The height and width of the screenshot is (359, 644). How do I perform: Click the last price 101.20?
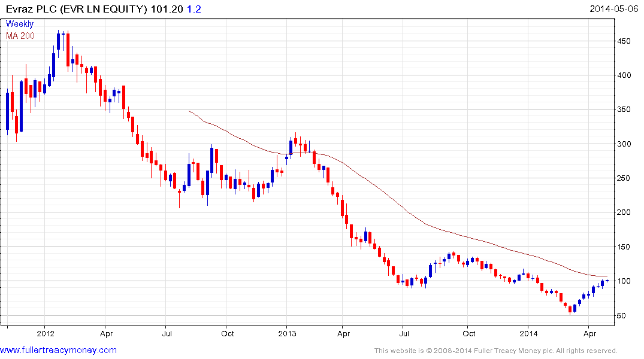coord(167,9)
